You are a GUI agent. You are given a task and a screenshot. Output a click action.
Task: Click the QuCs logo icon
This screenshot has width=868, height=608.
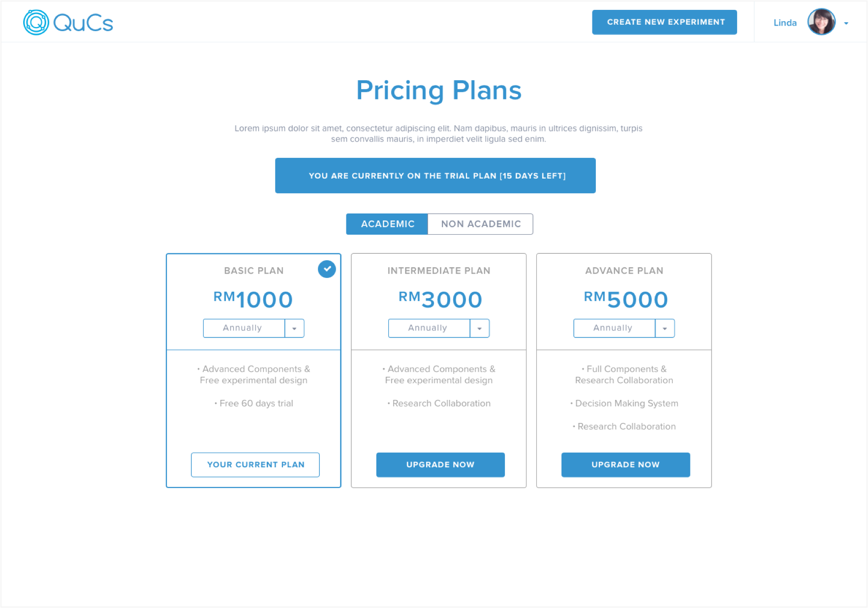pos(36,22)
